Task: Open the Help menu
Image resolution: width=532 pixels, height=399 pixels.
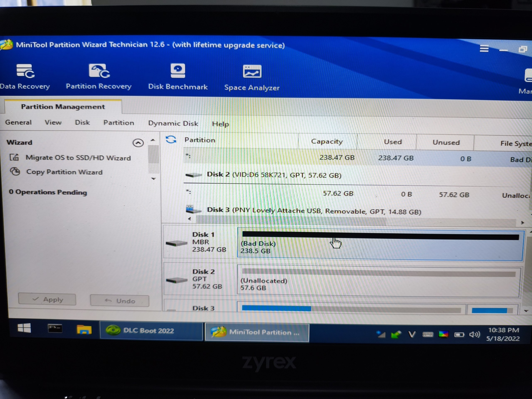Action: click(220, 124)
